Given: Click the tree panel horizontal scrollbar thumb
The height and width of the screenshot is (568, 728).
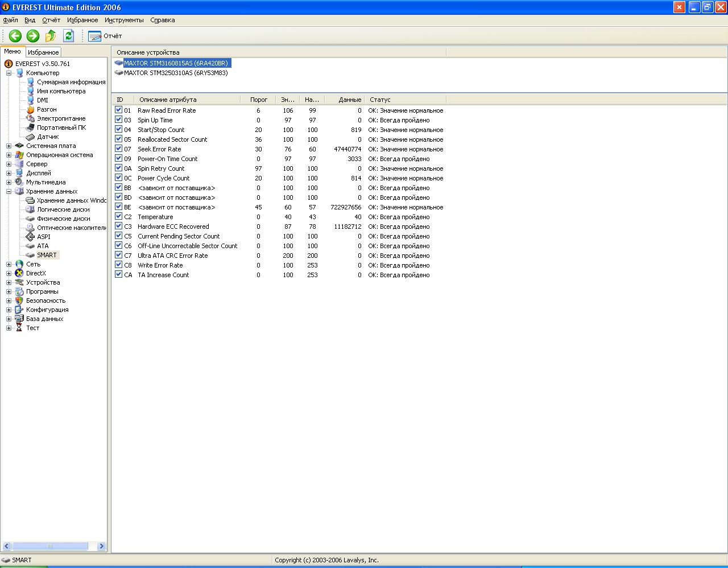Looking at the screenshot, I should point(50,546).
